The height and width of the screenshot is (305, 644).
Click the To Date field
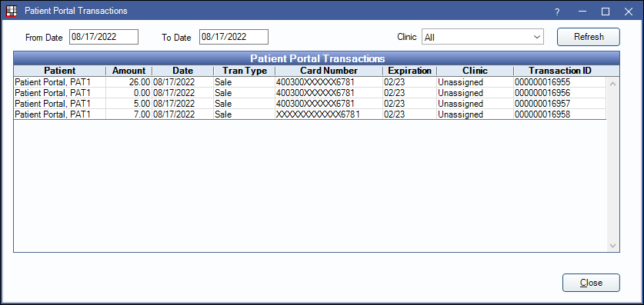click(x=234, y=37)
